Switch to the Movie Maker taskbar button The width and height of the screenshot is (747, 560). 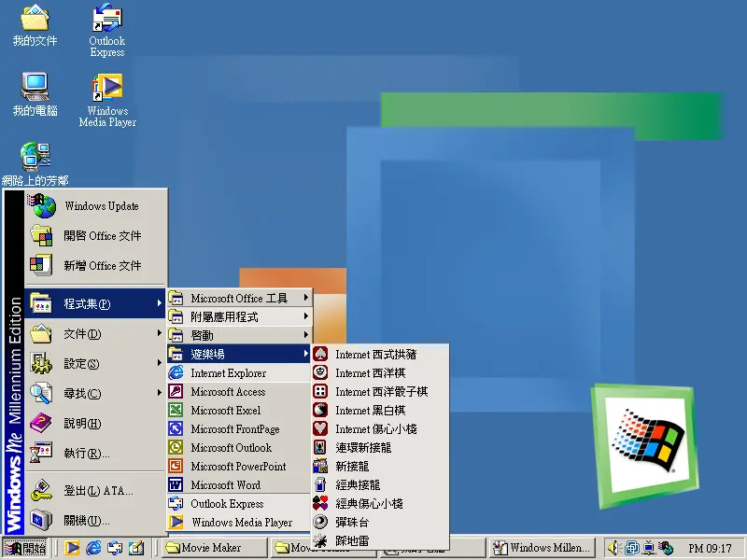[215, 548]
